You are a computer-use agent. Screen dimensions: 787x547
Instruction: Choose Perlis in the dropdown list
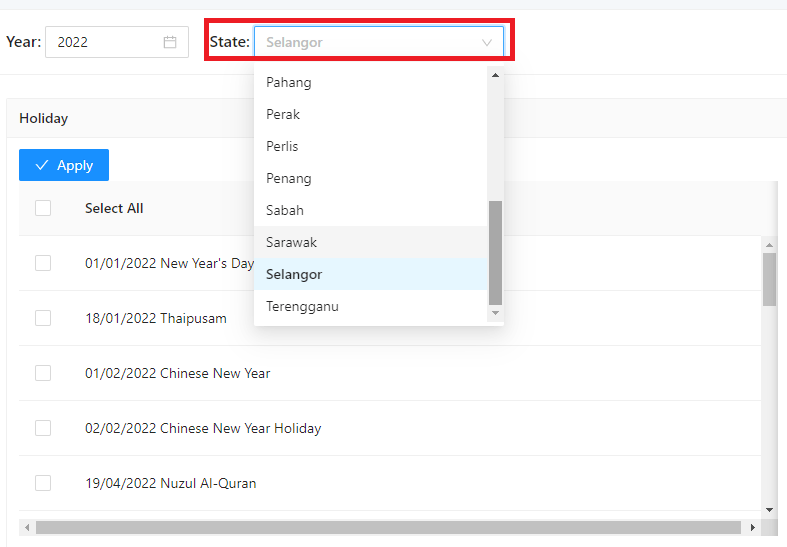point(282,146)
